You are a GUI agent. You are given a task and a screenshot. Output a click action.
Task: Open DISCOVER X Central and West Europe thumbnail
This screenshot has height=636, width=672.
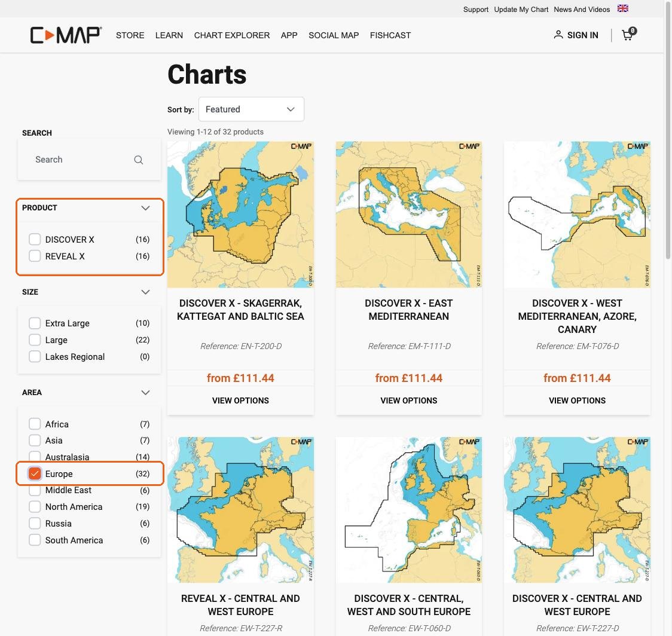pyautogui.click(x=577, y=509)
